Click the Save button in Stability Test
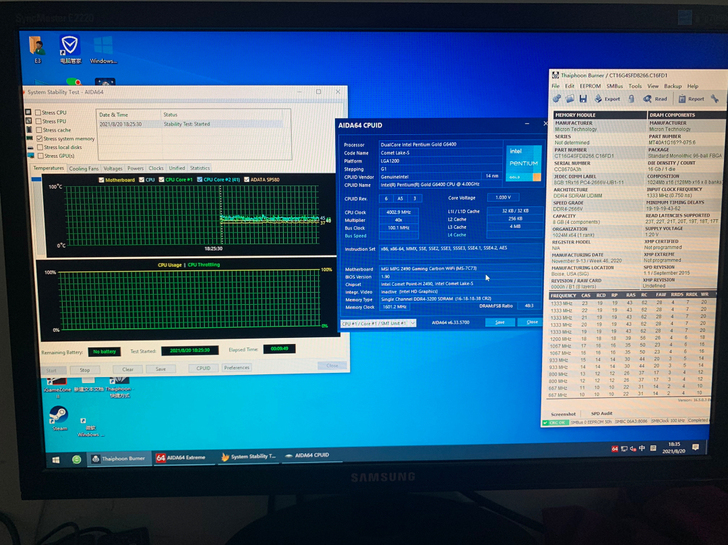 pyautogui.click(x=161, y=369)
